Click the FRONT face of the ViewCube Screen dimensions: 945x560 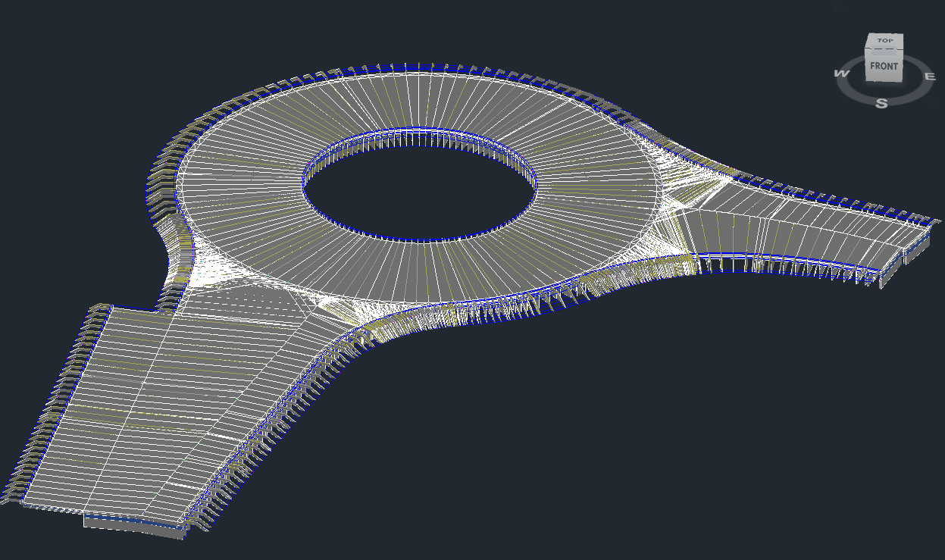point(884,67)
